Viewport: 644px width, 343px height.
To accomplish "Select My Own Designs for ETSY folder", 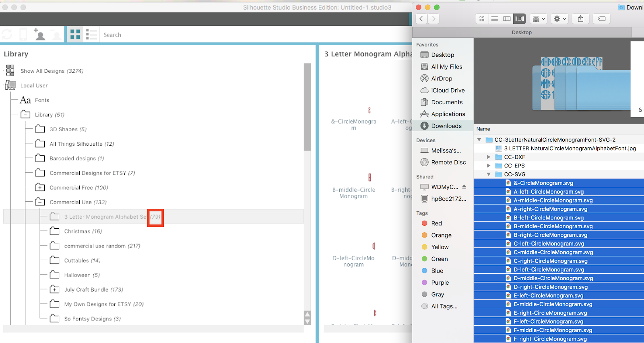I will pos(103,304).
